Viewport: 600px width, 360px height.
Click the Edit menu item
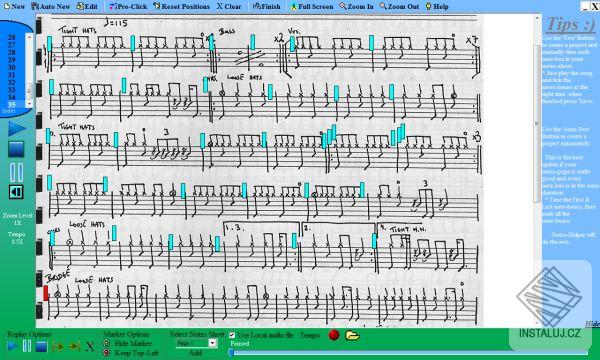tap(87, 7)
